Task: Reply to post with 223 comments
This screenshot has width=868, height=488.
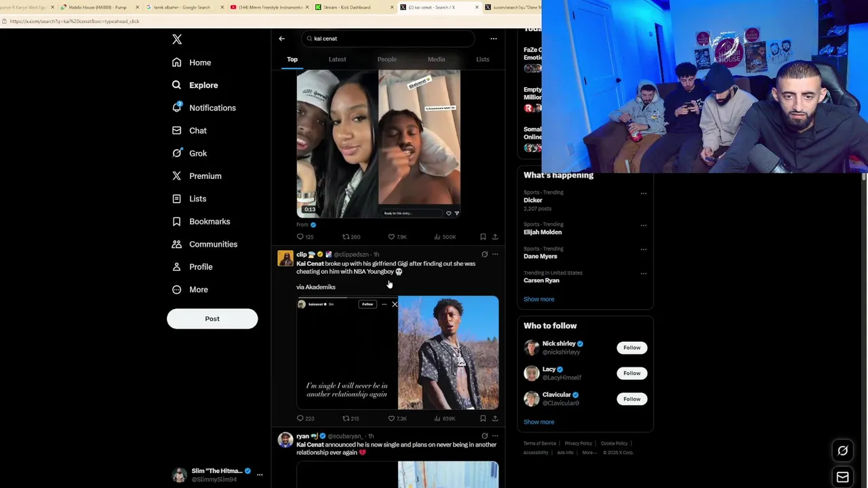Action: click(306, 418)
